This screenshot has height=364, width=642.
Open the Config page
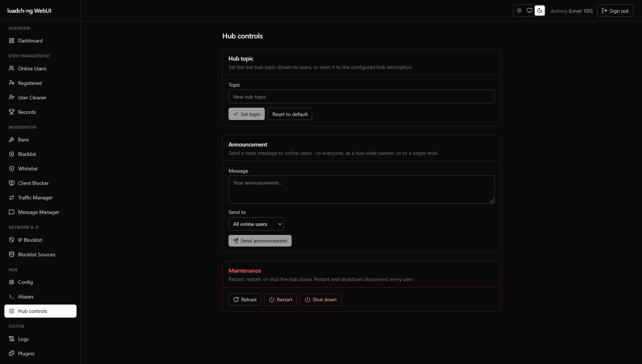pyautogui.click(x=40, y=282)
